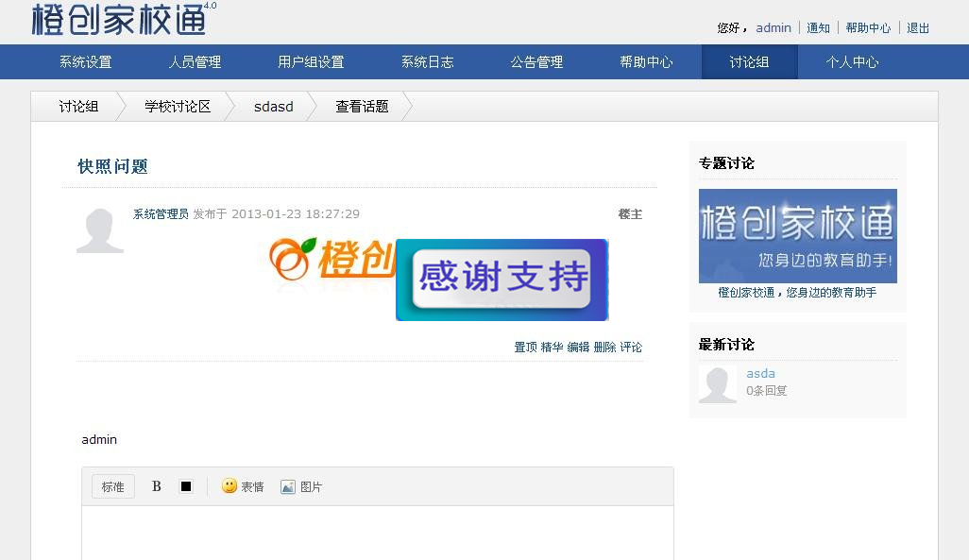
Task: Click the 查看话题 breadcrumb
Action: tap(362, 107)
